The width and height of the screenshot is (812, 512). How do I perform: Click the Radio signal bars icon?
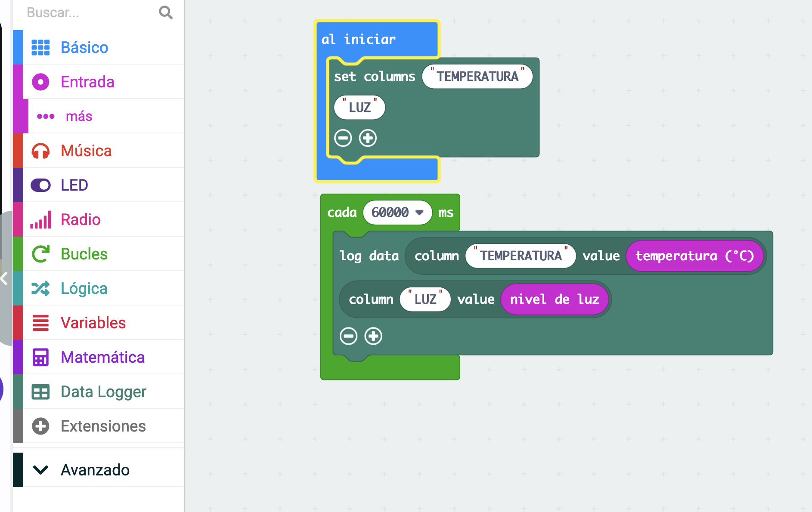click(40, 219)
